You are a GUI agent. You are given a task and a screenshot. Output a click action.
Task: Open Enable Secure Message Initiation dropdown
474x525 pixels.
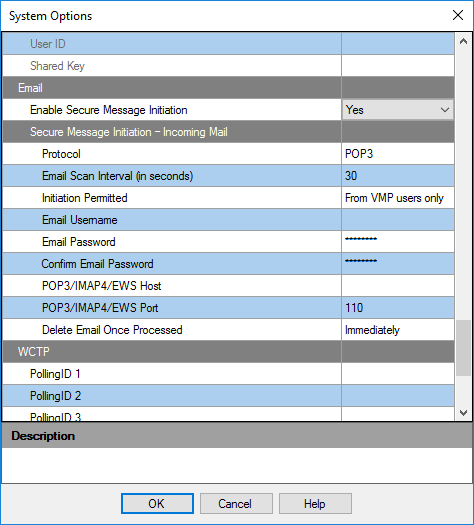[398, 110]
